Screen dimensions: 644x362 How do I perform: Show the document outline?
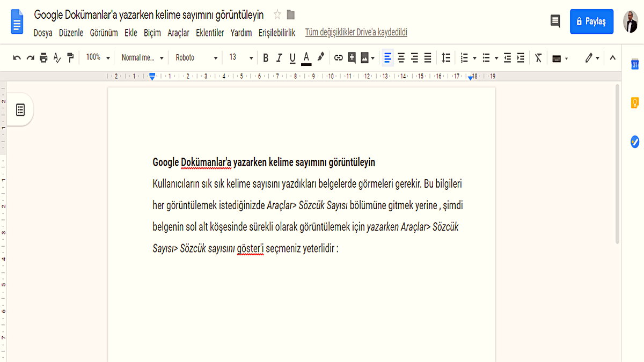coord(20,110)
